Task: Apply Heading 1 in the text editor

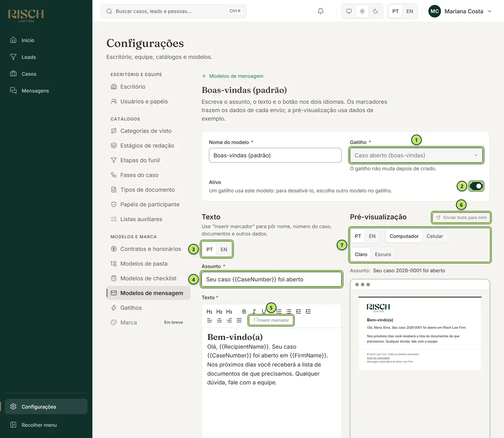Action: (x=209, y=312)
